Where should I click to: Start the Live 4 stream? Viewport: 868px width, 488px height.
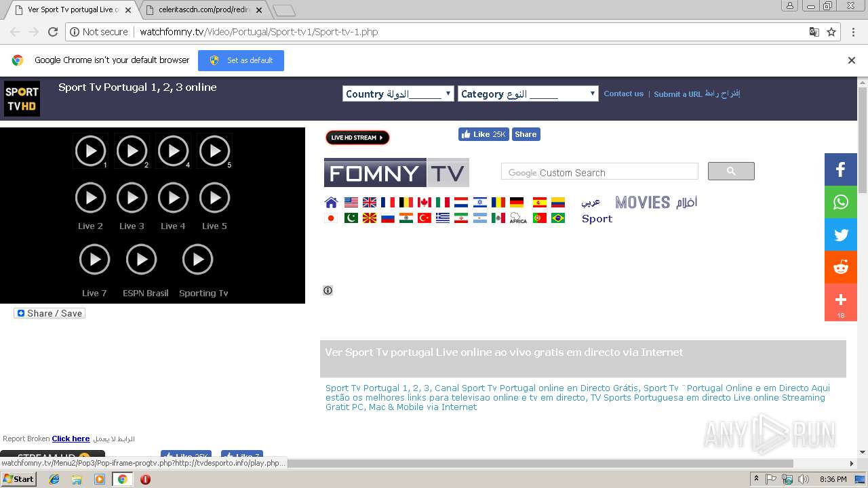tap(173, 198)
